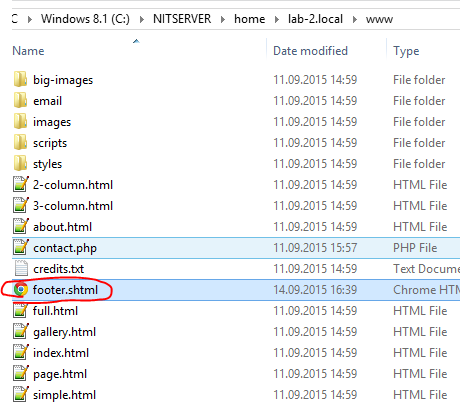460x407 pixels.
Task: Sort by Date modified column header
Action: click(310, 51)
